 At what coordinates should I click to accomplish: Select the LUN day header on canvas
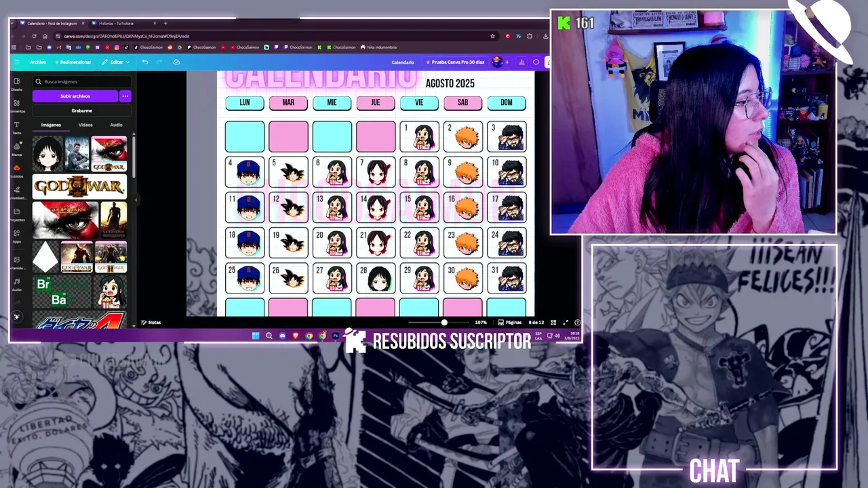point(245,102)
